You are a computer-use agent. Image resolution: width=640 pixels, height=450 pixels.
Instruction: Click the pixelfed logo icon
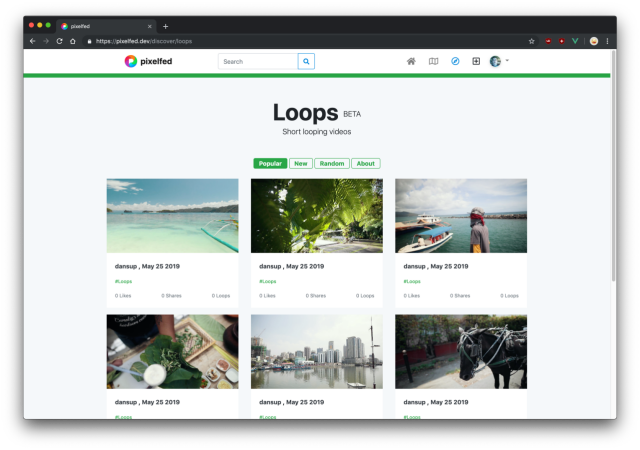[x=131, y=61]
